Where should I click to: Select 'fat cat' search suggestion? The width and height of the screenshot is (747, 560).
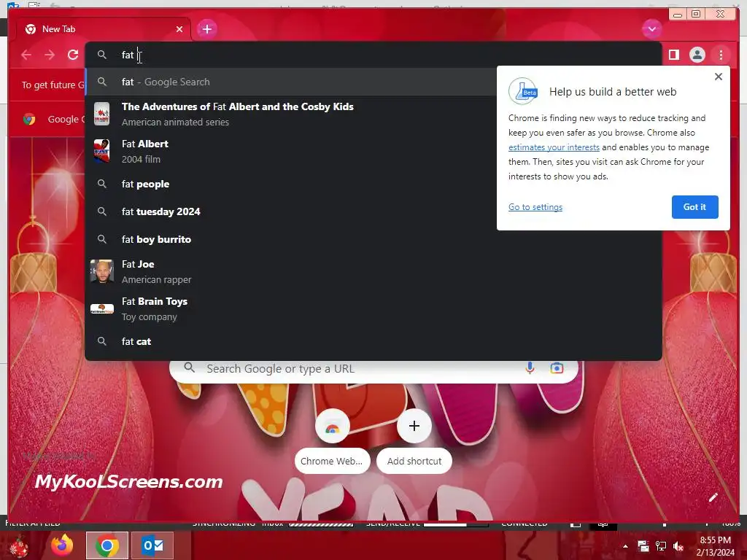373,341
